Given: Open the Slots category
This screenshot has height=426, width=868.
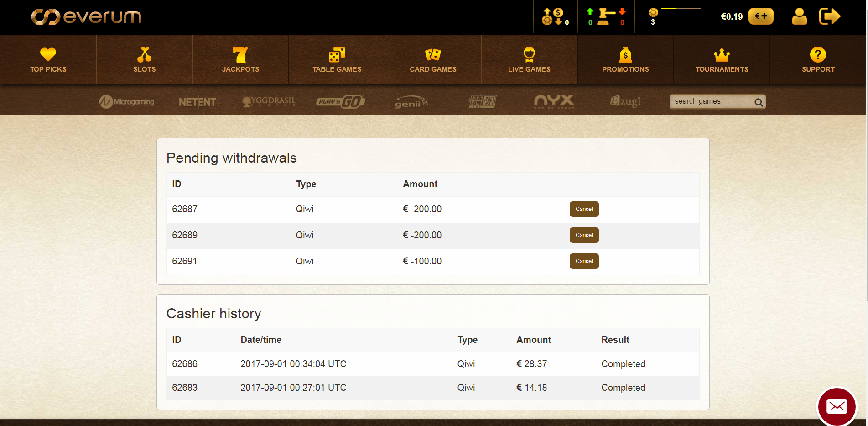Looking at the screenshot, I should (145, 60).
